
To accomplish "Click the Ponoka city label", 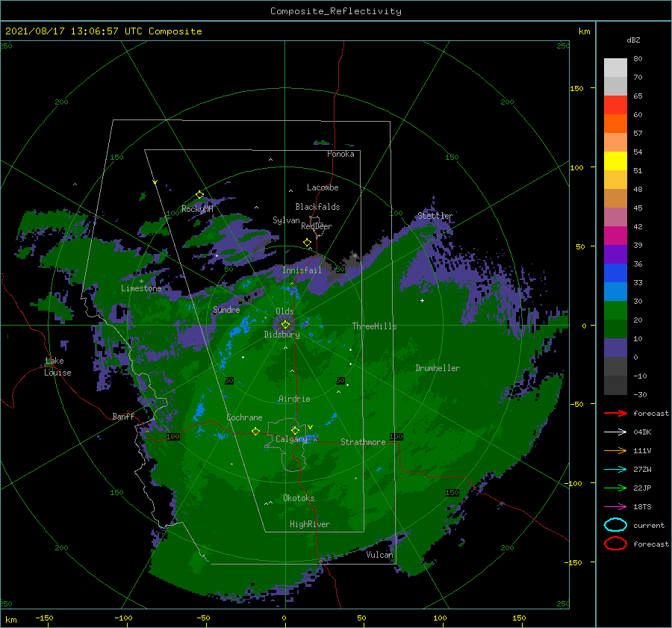I will coord(340,154).
